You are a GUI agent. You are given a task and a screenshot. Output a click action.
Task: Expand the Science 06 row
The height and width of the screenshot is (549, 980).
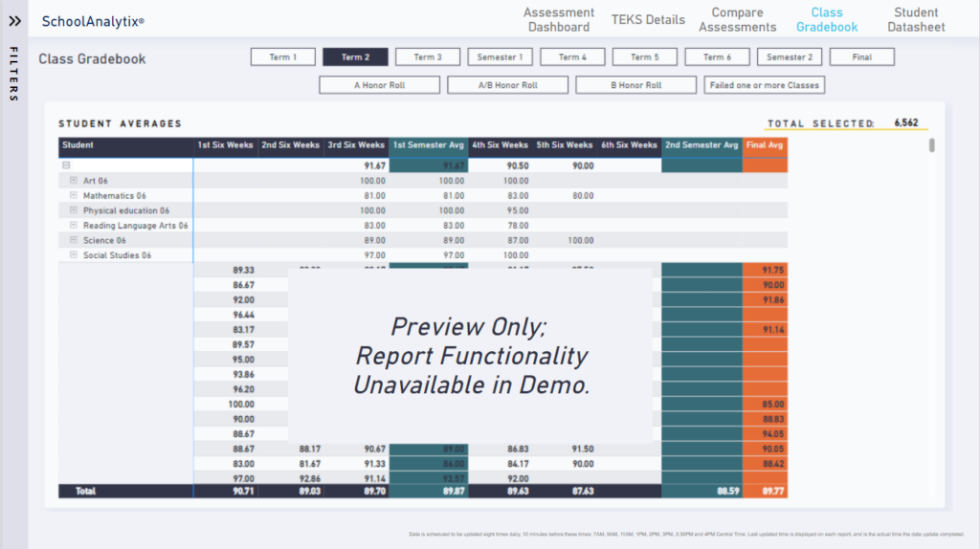coord(74,240)
